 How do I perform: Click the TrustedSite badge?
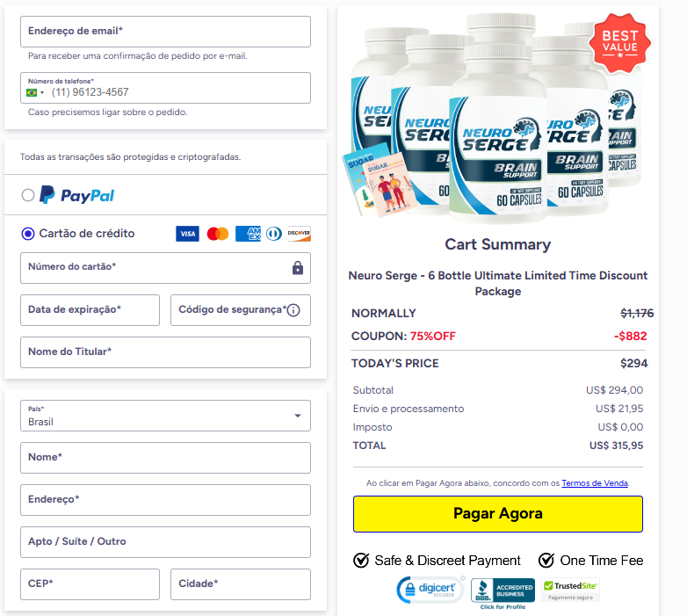[570, 591]
